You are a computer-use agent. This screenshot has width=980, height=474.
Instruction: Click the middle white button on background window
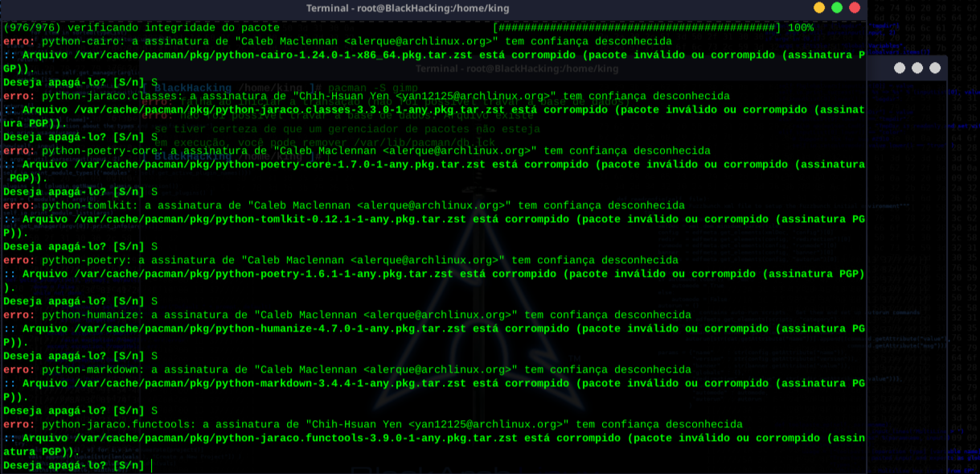(917, 68)
